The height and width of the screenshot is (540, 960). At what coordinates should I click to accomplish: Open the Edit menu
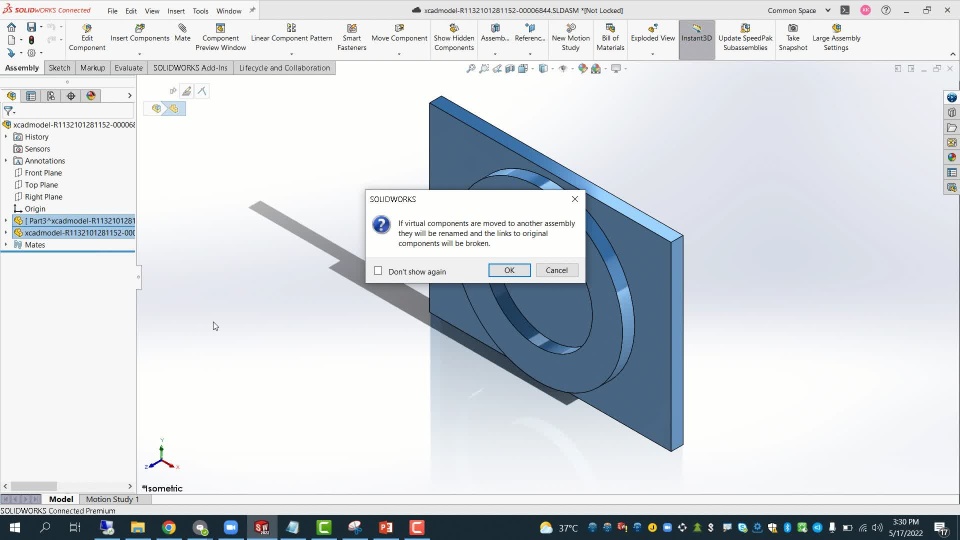pyautogui.click(x=131, y=11)
